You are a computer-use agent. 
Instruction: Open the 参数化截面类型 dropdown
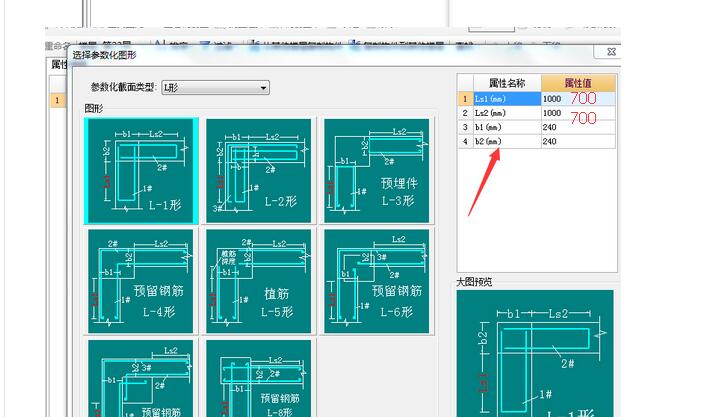(x=215, y=88)
